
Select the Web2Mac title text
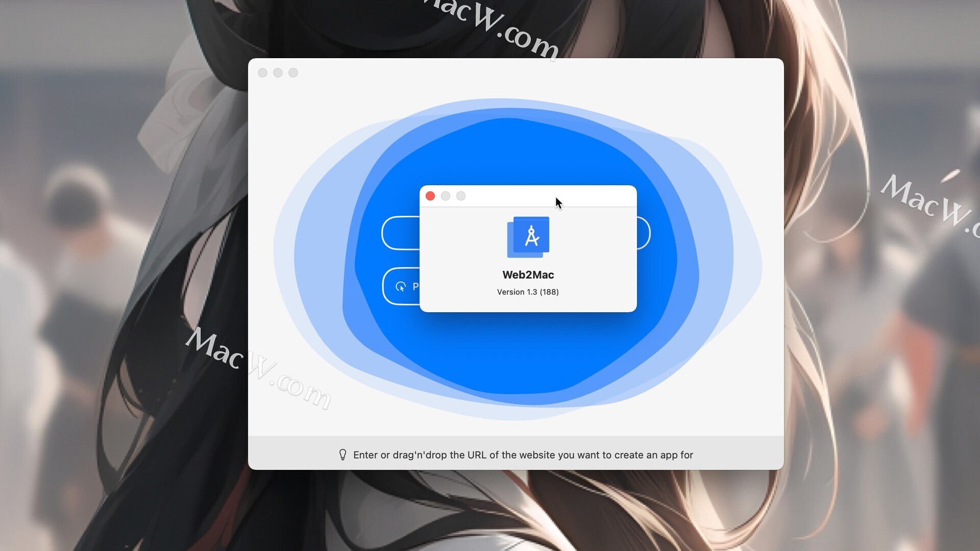tap(528, 275)
